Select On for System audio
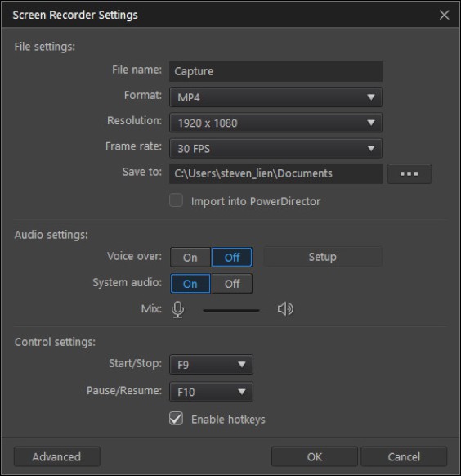 pos(190,284)
